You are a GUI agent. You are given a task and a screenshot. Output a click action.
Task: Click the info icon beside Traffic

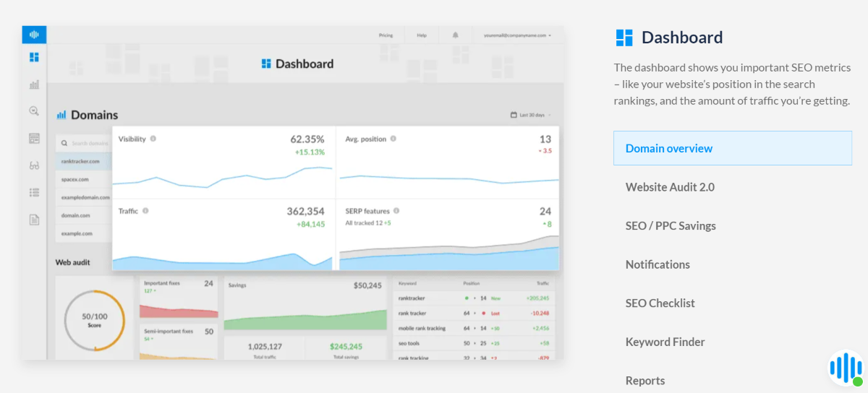tap(145, 211)
